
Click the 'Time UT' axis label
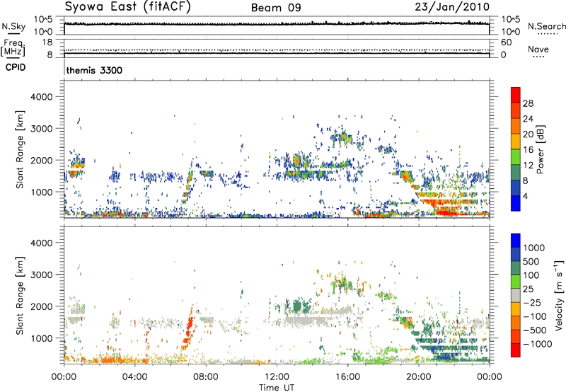(277, 388)
